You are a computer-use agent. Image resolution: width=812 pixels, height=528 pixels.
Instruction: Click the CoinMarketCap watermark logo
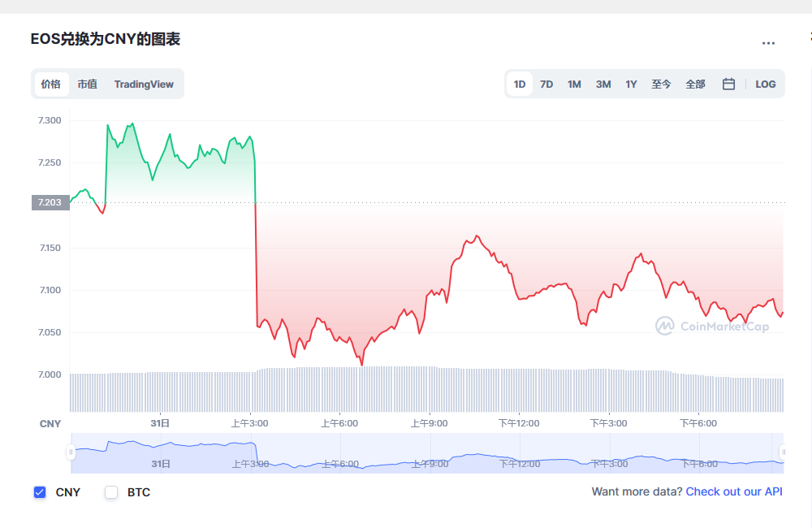(712, 326)
